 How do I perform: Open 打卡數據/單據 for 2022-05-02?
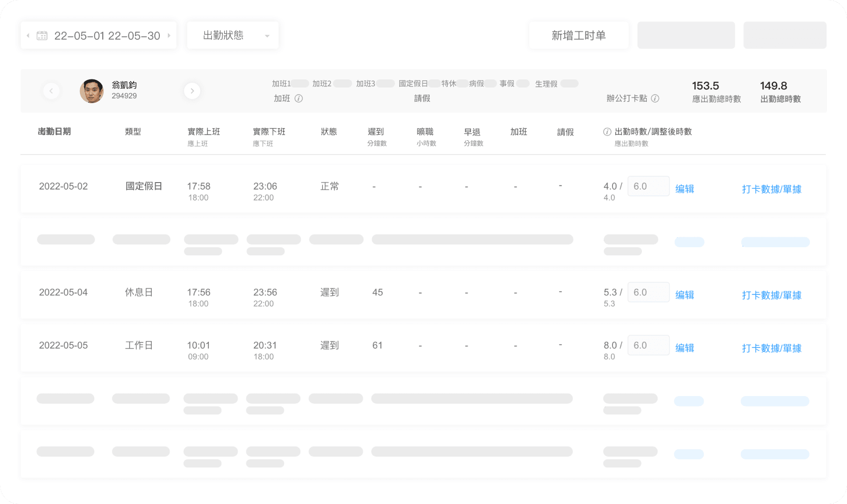[772, 189]
